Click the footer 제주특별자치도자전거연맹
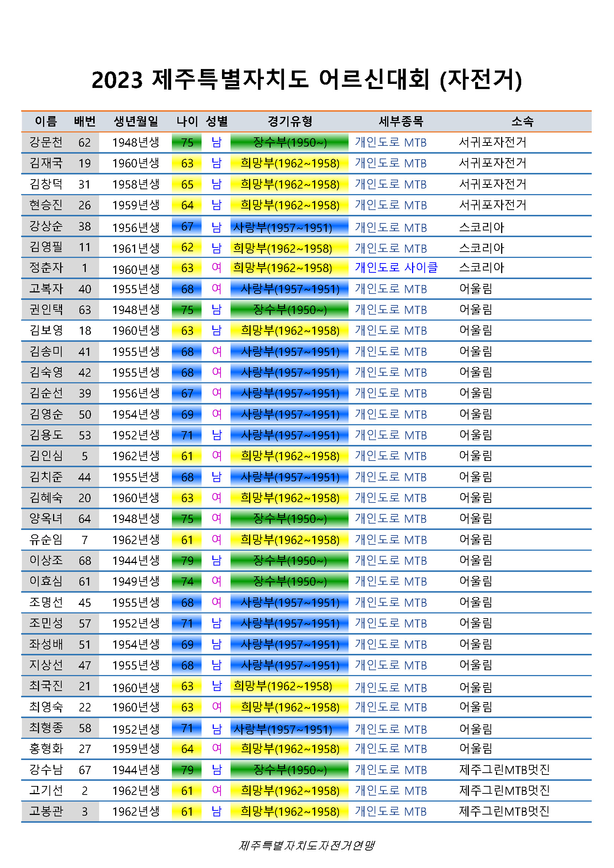 307,845
